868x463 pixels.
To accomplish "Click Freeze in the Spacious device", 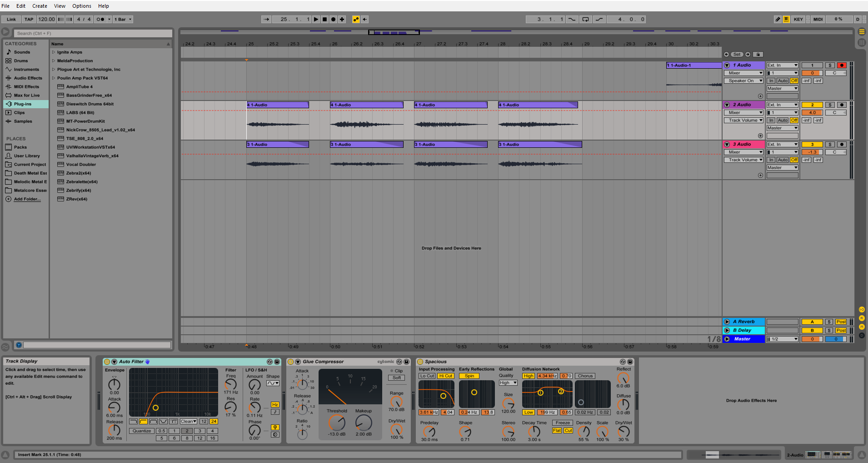I will pos(562,423).
